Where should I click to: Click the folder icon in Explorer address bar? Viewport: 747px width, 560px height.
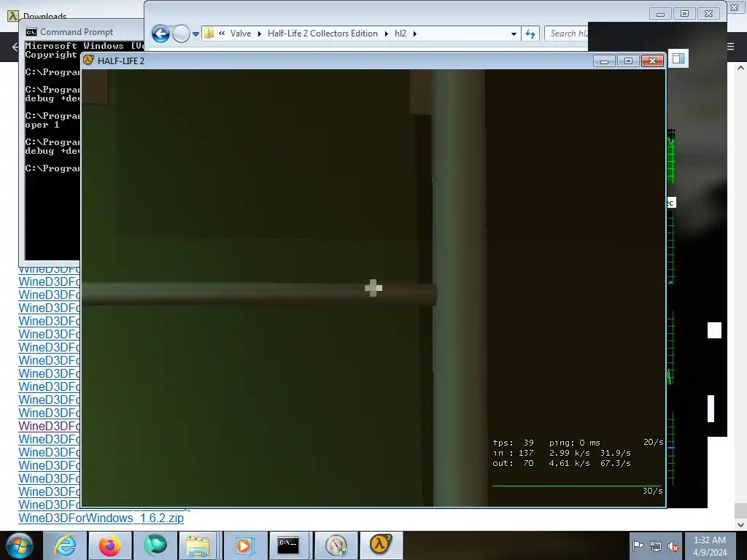point(209,34)
